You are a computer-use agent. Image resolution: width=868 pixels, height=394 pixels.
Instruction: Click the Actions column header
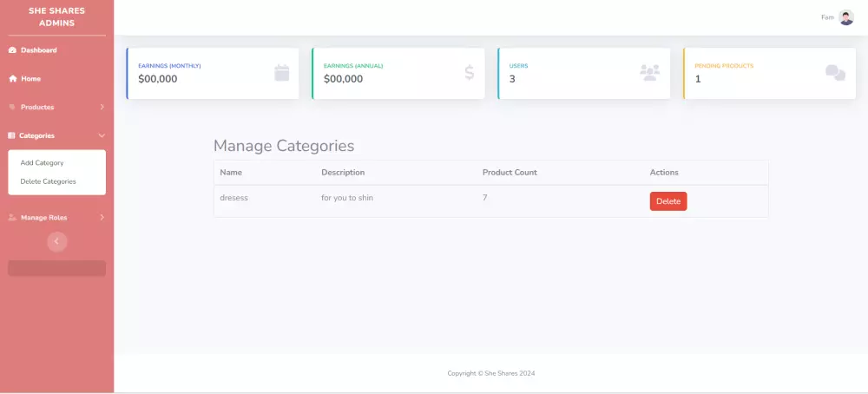coord(664,172)
